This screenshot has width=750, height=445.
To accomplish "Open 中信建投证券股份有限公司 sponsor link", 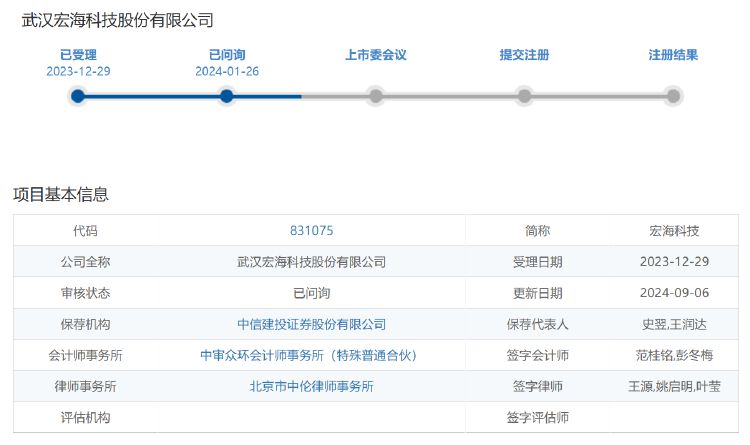I will point(311,324).
